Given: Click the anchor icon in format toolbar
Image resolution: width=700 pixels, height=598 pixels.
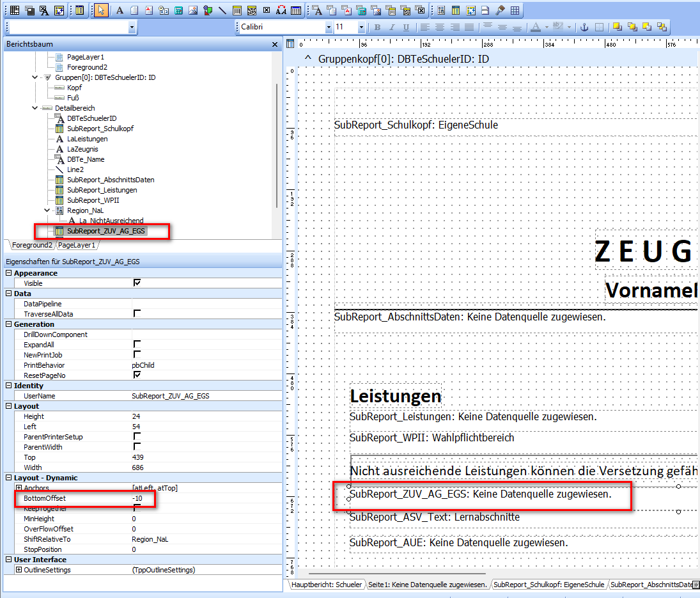Looking at the screenshot, I should click(584, 28).
